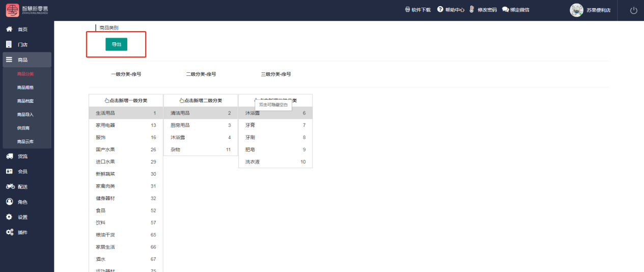Select 肥皂 third-level row

tap(275, 150)
